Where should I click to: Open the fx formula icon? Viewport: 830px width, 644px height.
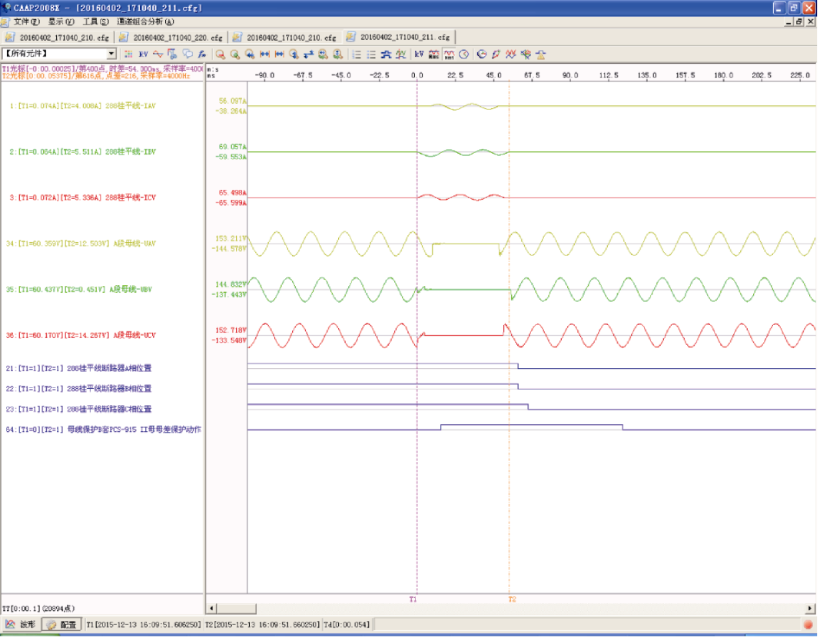[x=201, y=55]
